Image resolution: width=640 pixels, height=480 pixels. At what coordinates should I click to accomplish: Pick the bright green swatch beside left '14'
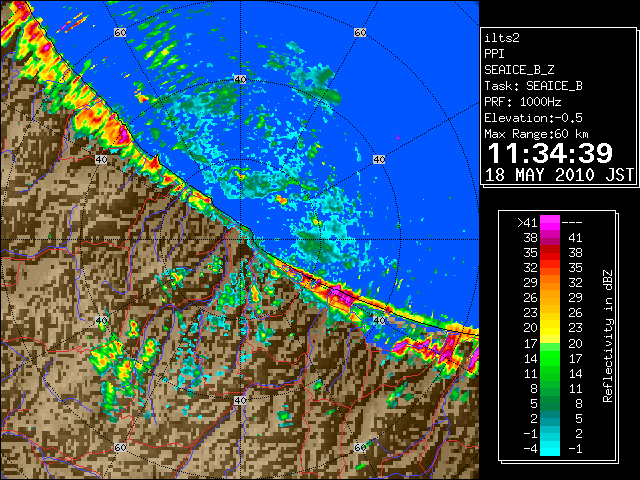coord(550,358)
